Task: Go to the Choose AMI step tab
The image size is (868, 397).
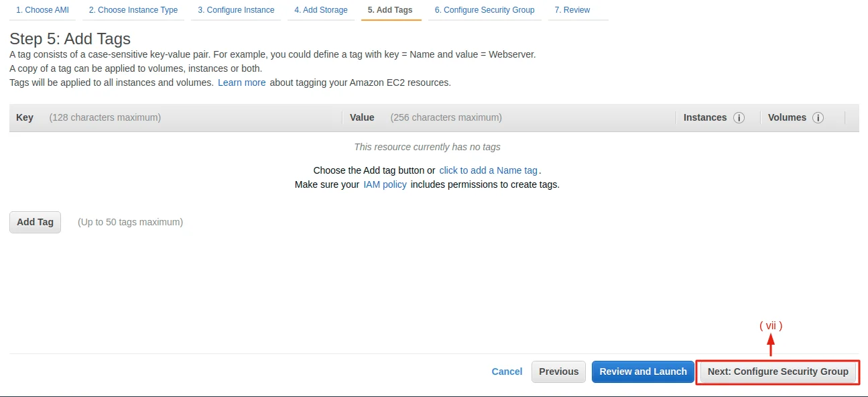Action: click(42, 10)
